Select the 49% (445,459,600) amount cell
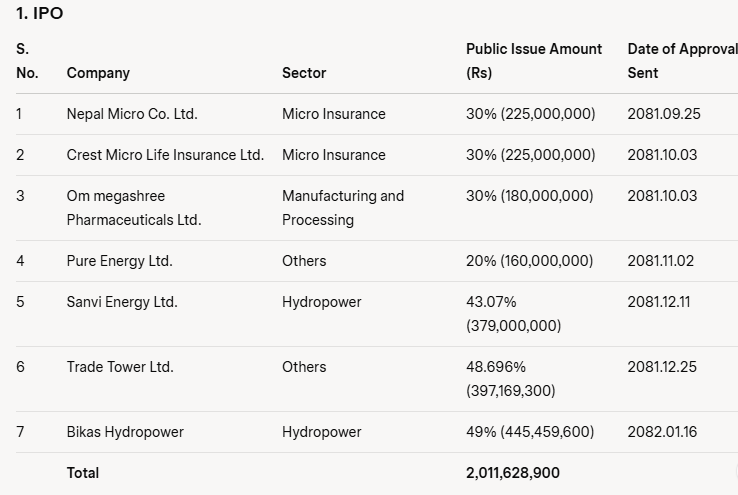The image size is (738, 495). coord(530,431)
